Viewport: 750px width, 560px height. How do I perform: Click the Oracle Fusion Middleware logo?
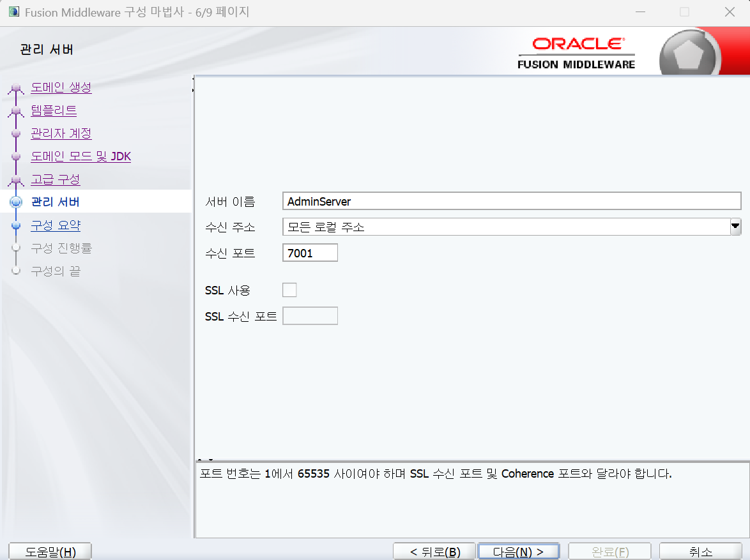(576, 54)
